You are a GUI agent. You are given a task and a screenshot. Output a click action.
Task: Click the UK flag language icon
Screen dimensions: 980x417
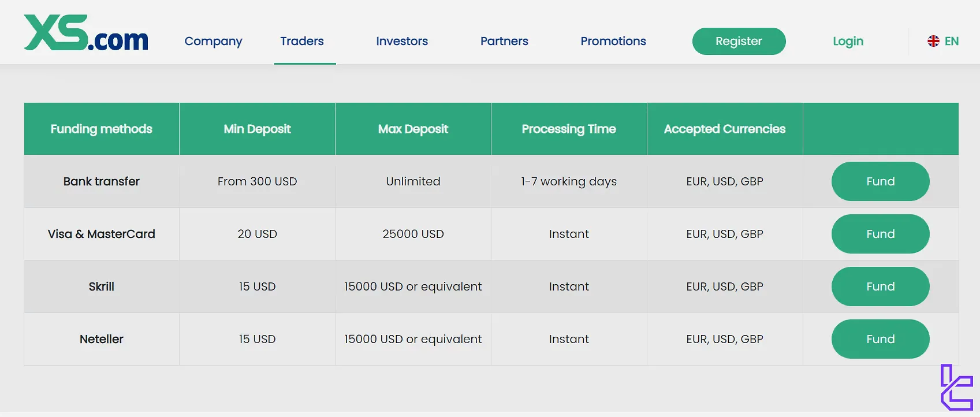click(933, 41)
